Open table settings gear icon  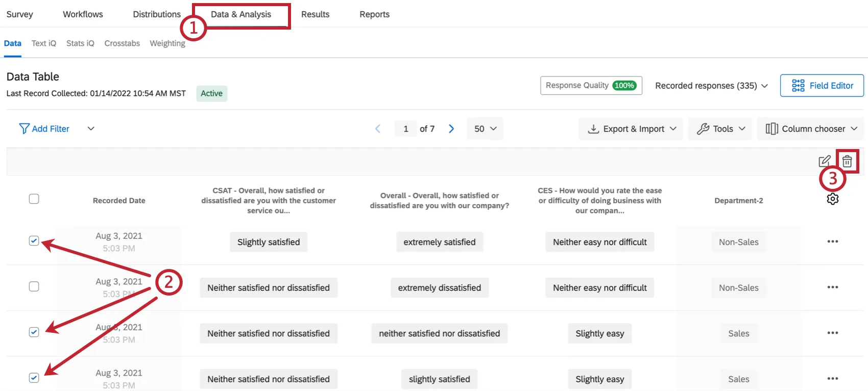point(832,199)
